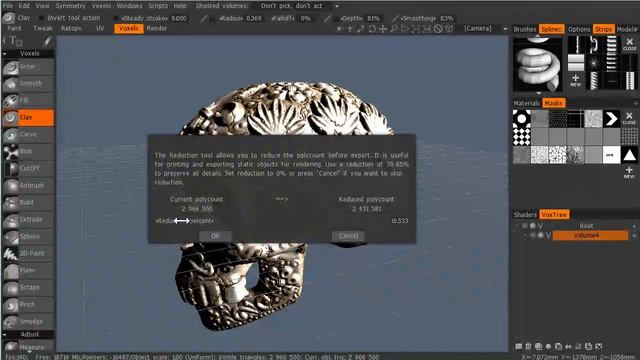This screenshot has width=640, height=360.
Task: Toggle radius pen pressure icon
Action: [203, 18]
